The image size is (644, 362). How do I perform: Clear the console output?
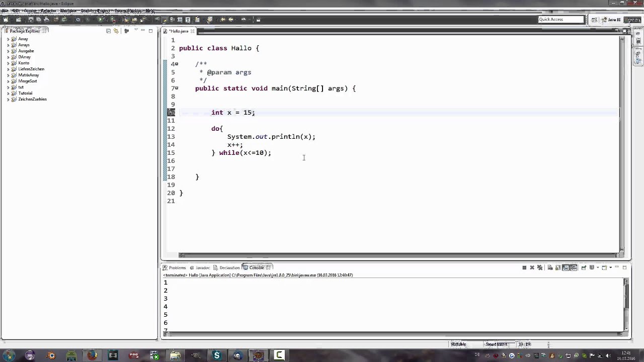click(550, 267)
